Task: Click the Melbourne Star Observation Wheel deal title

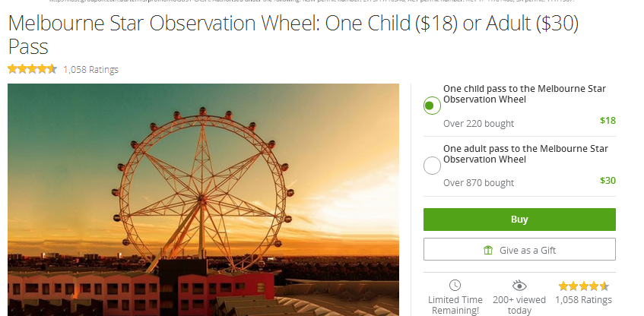Action: [293, 34]
